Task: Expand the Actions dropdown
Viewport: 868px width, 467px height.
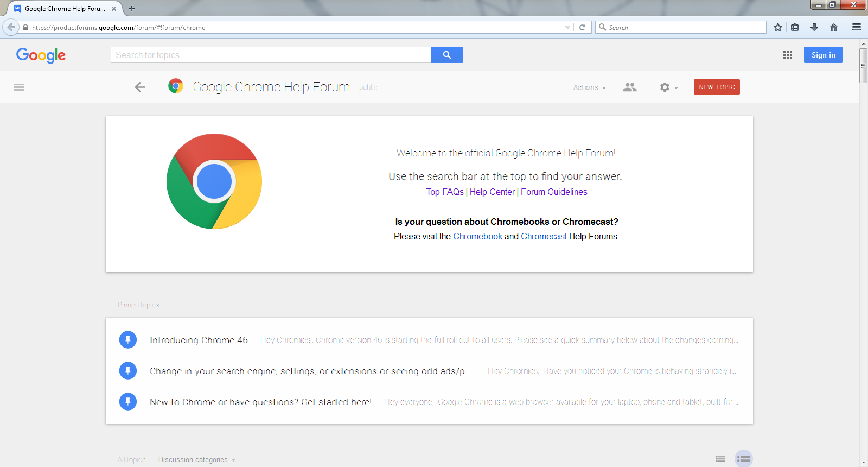Action: 590,87
